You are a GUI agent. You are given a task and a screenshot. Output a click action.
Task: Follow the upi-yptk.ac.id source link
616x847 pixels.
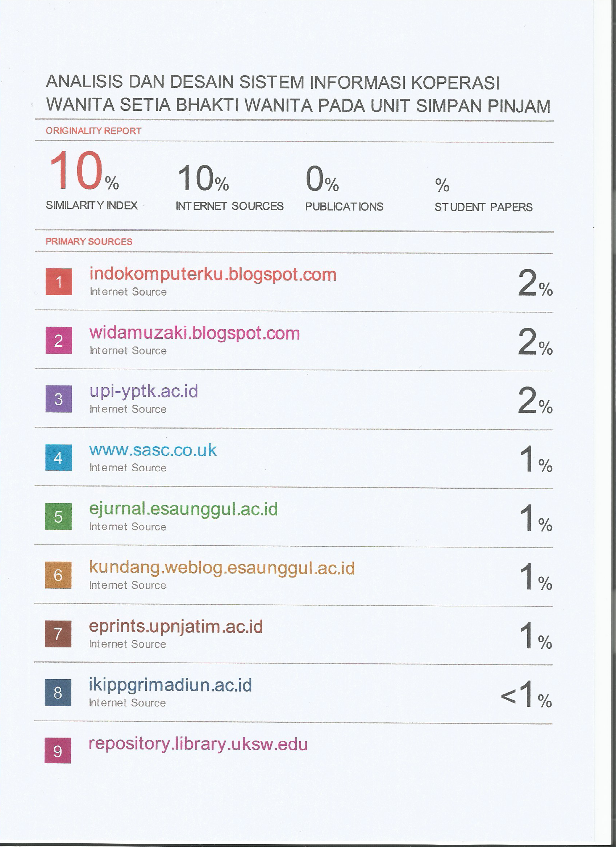(x=143, y=391)
